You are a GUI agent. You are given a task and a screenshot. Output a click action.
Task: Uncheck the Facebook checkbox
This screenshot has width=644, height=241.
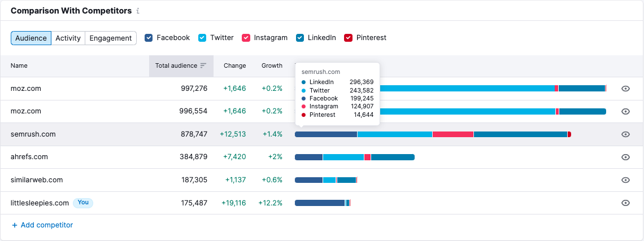149,38
